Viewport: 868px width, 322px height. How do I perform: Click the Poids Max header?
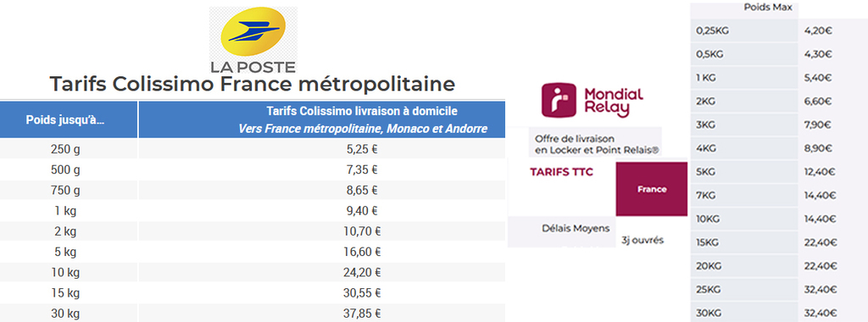tap(760, 8)
